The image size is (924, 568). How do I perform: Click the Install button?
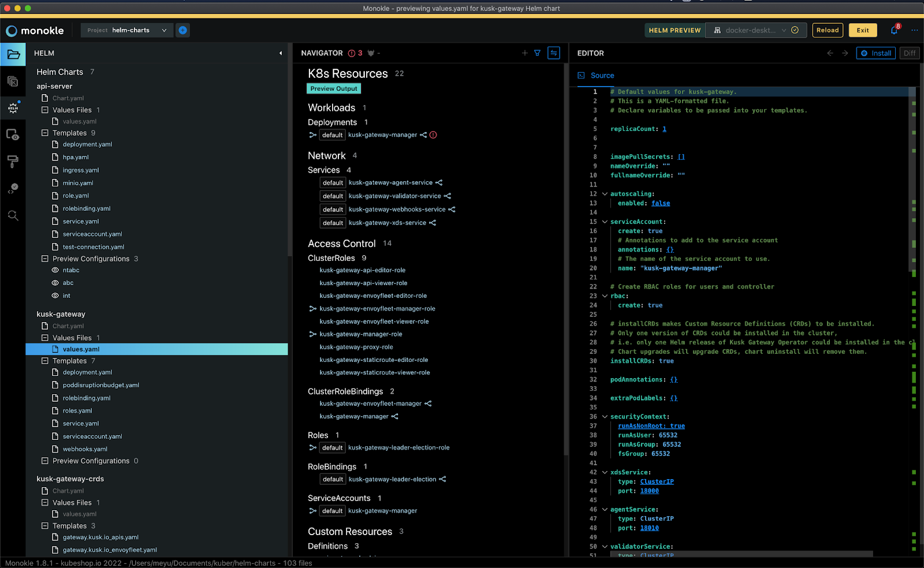click(876, 53)
